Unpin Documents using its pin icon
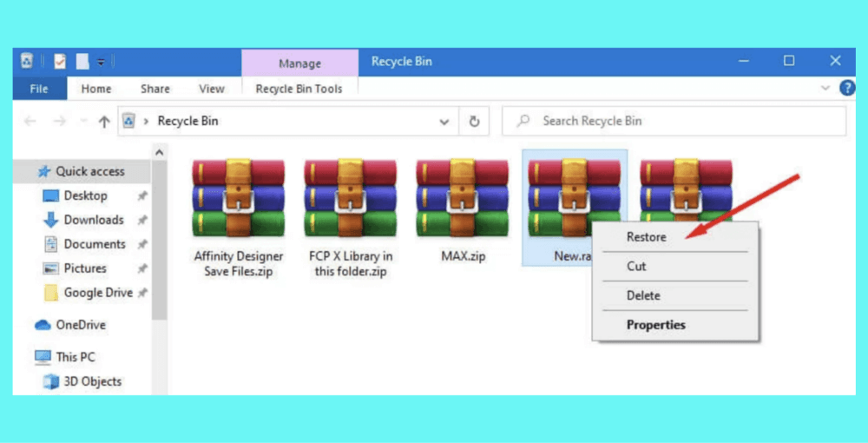Image resolution: width=868 pixels, height=443 pixels. click(142, 244)
